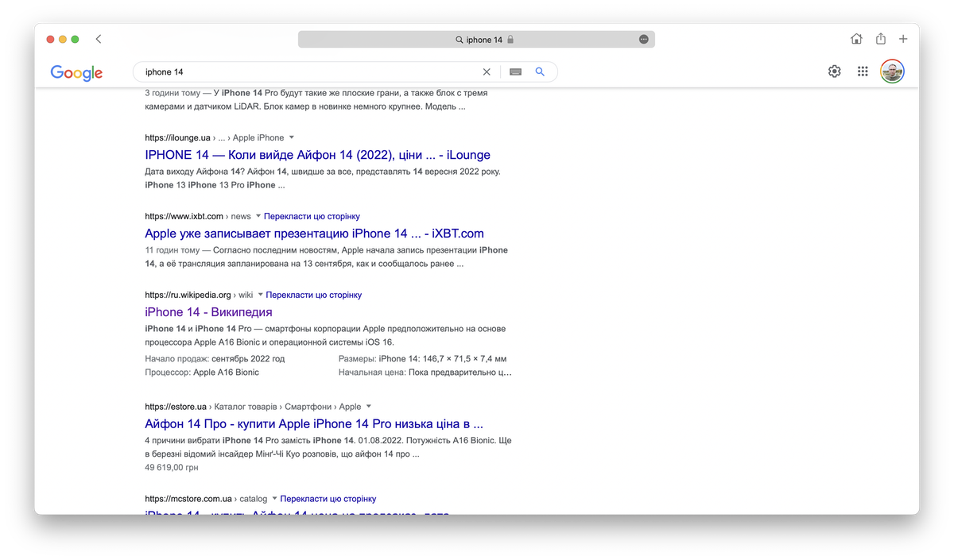
Task: Open the iPhone 14 - Википедия result
Action: coord(208,312)
